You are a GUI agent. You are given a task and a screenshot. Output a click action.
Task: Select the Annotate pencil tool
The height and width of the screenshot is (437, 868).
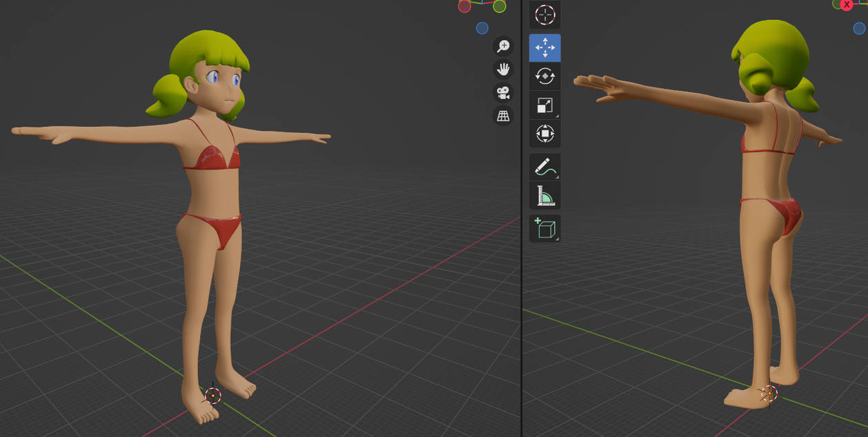point(545,167)
